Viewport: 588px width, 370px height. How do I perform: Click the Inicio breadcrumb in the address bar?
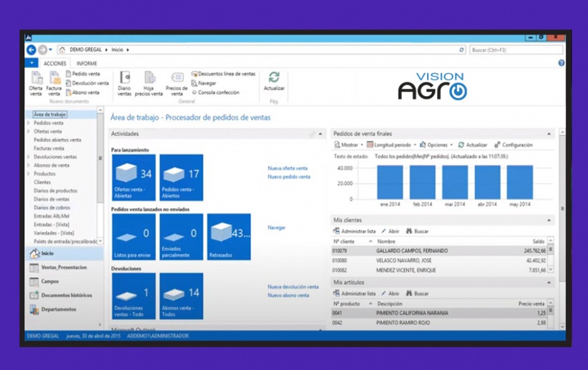[117, 50]
